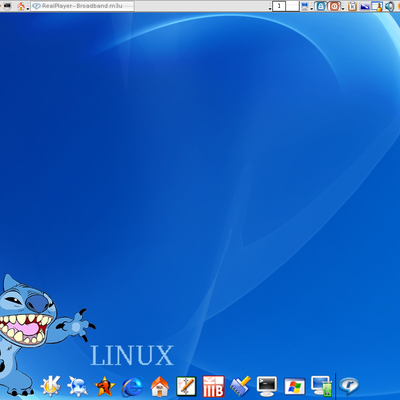Expand the arrow next to the monitor icon

tap(311, 8)
